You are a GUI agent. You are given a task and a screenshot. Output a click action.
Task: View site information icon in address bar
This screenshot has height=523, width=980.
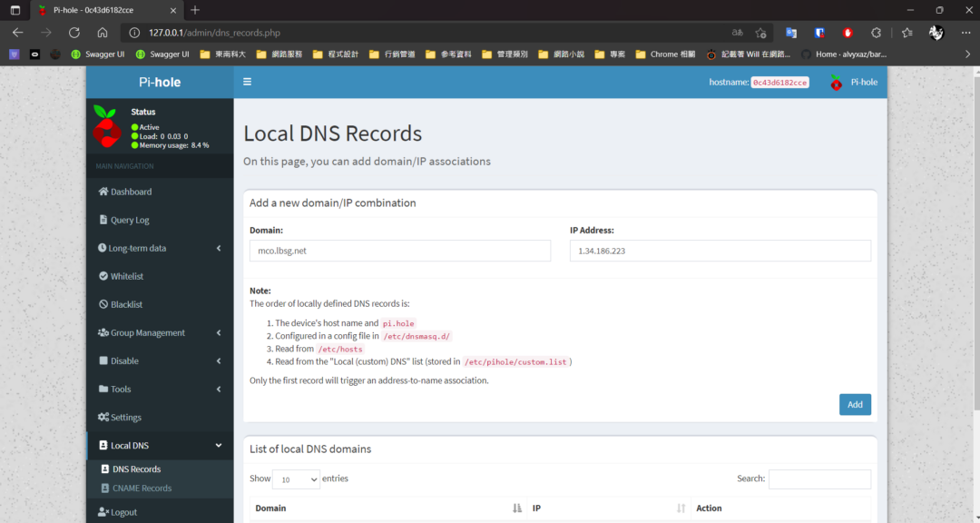(x=133, y=33)
